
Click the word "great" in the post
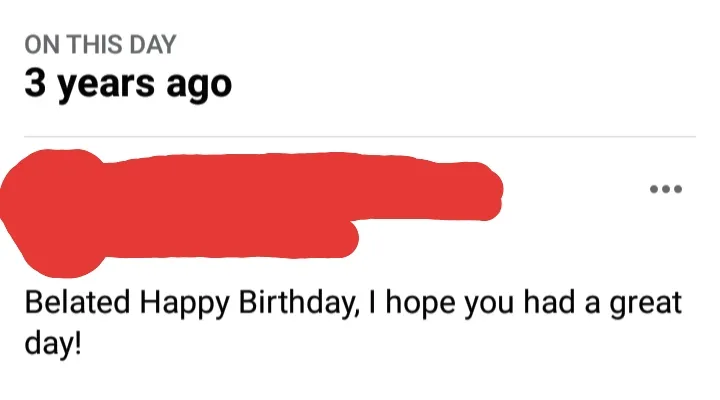pos(647,303)
